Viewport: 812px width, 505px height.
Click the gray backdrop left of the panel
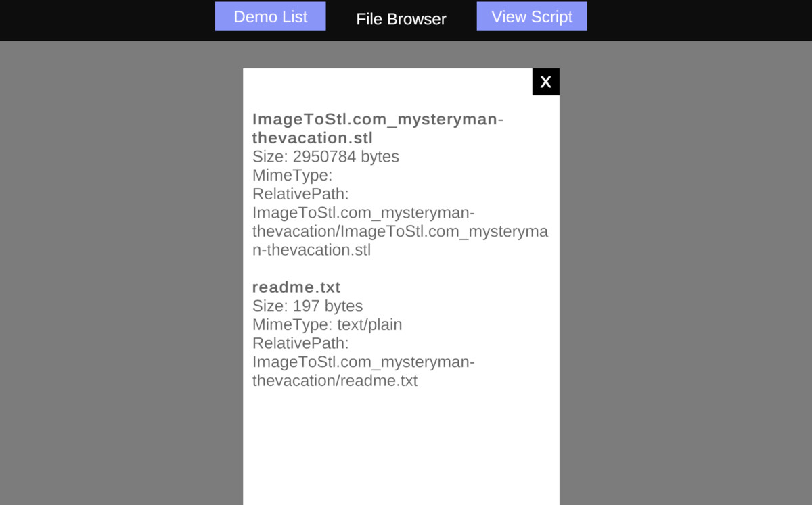(122, 270)
